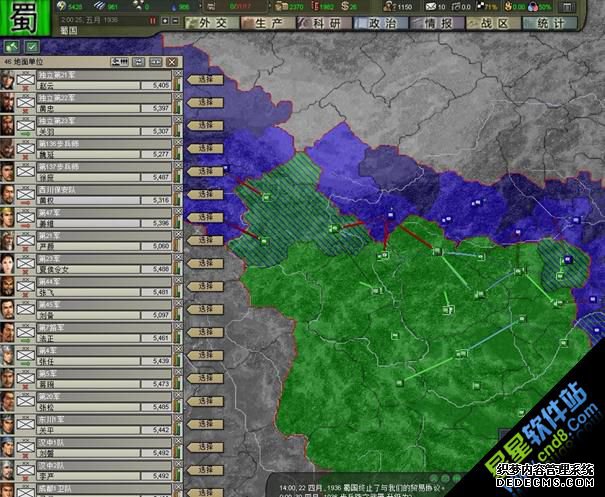The width and height of the screenshot is (605, 497).
Task: Click 选择 button for 夏侯令女's unit
Action: pyautogui.click(x=205, y=264)
